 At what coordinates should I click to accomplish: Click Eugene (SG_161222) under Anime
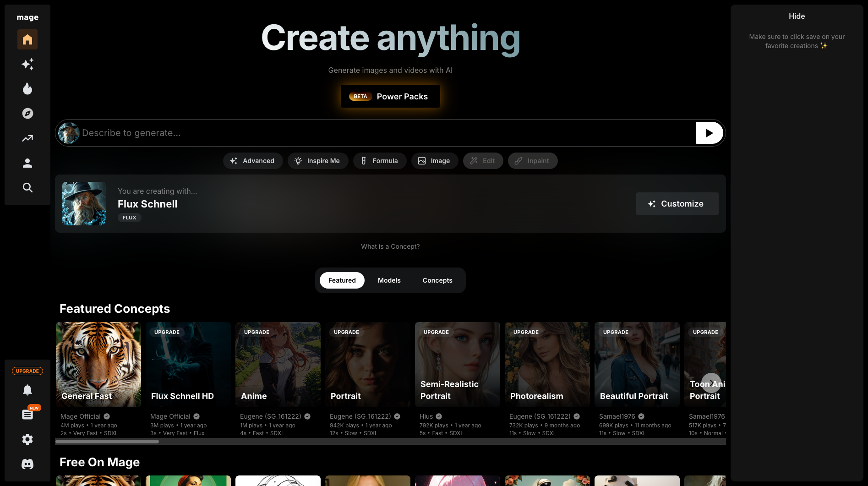click(x=271, y=416)
